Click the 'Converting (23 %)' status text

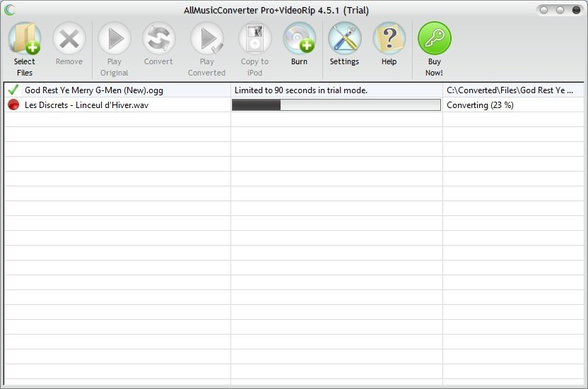pos(480,105)
